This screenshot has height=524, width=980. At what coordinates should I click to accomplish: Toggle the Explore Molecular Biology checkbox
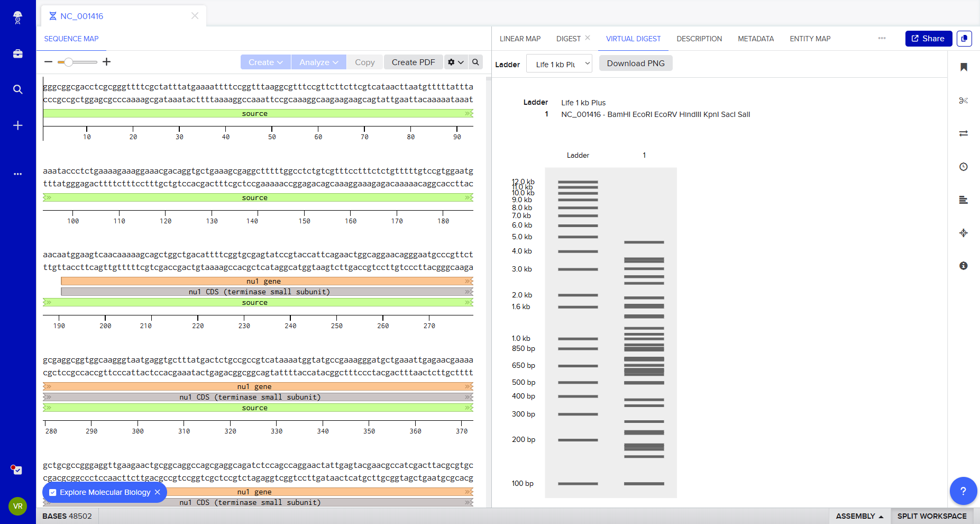(x=53, y=492)
